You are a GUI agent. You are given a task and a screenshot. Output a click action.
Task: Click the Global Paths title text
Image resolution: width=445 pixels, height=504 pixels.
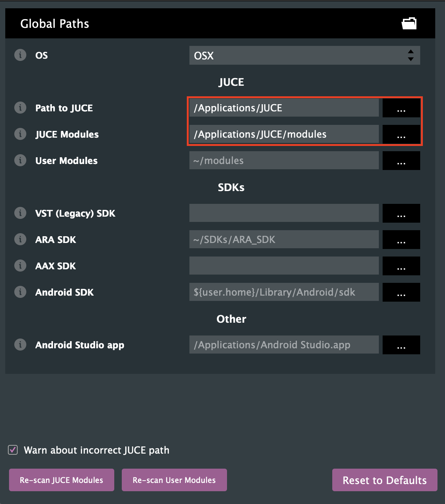[54, 24]
